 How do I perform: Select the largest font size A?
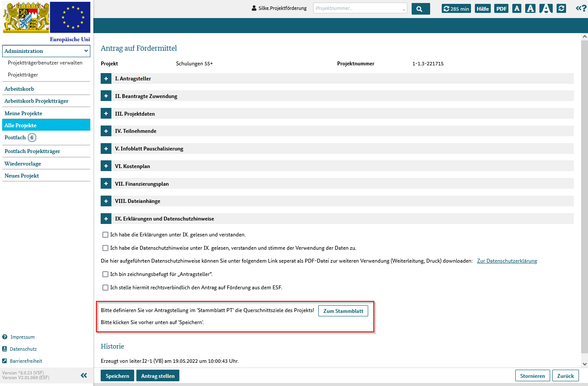546,9
